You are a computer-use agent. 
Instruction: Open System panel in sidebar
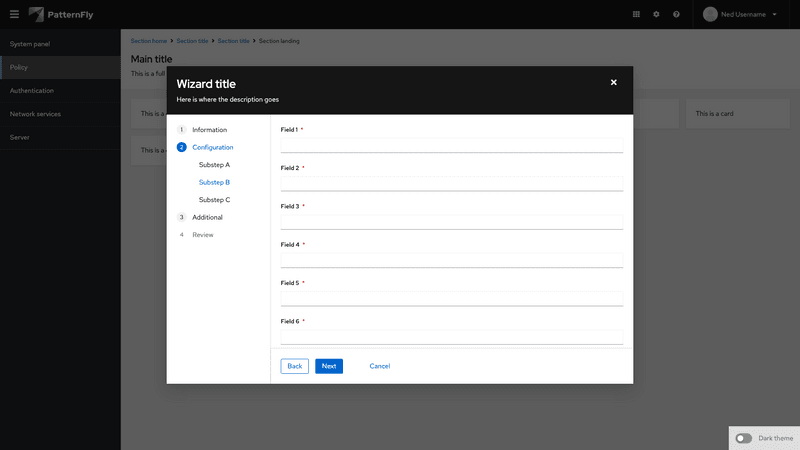point(30,44)
